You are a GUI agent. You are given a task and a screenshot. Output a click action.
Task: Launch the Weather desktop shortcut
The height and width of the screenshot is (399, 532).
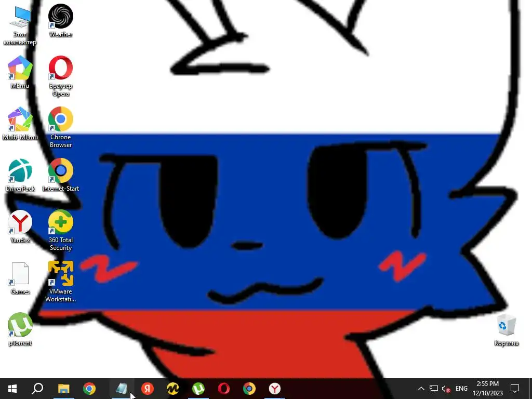[x=61, y=21]
